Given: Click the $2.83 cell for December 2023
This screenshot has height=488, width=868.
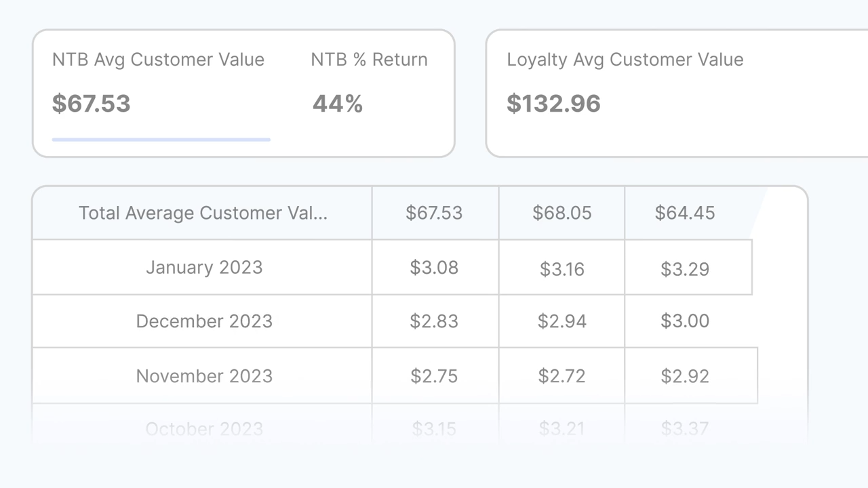Looking at the screenshot, I should click(434, 321).
